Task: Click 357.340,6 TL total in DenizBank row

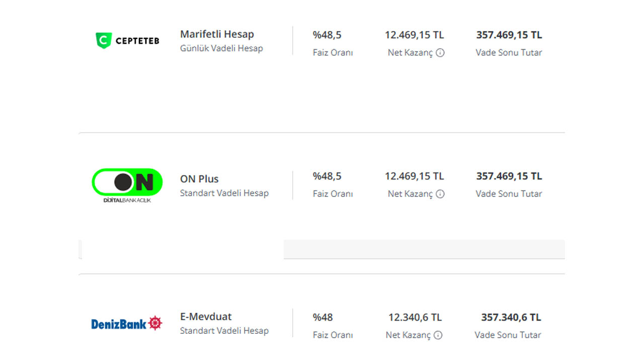Action: coord(511,318)
